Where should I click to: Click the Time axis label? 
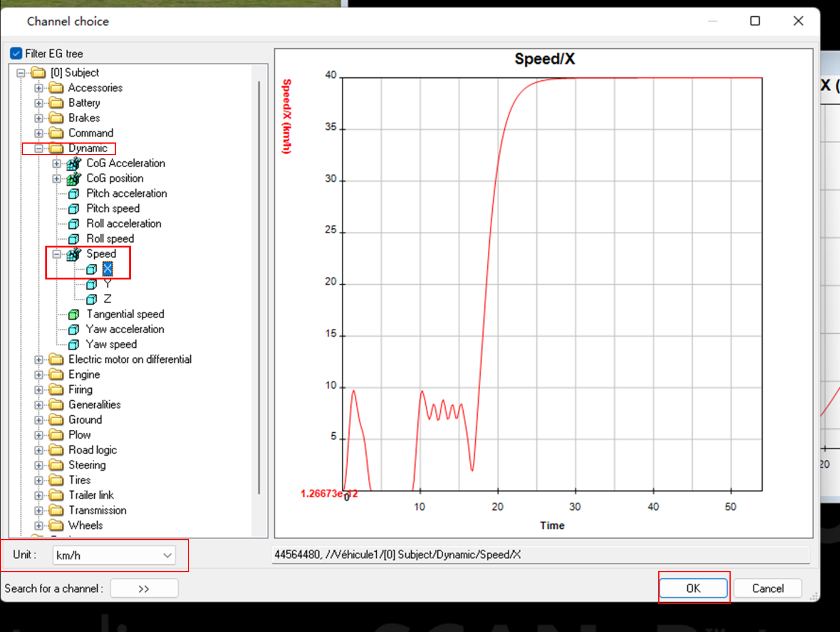coord(552,526)
